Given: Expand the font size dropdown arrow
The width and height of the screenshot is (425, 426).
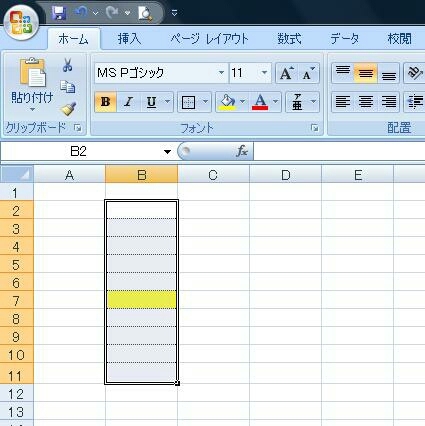Looking at the screenshot, I should point(264,73).
